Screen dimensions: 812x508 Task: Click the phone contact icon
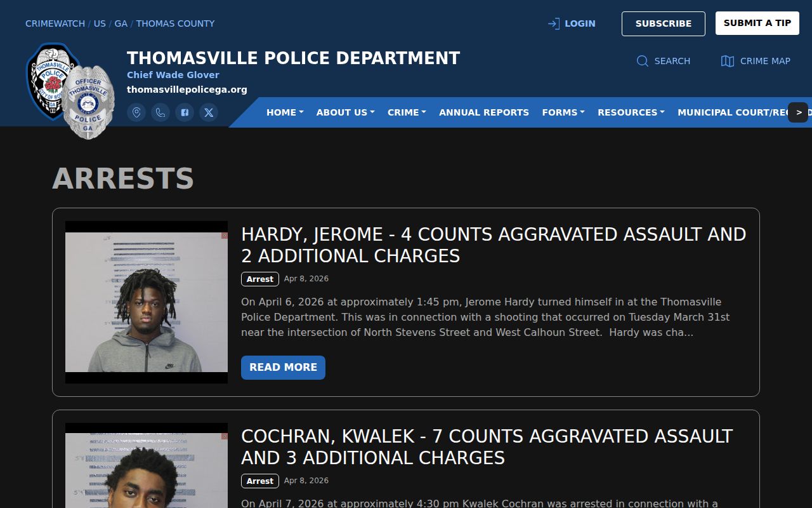point(160,112)
